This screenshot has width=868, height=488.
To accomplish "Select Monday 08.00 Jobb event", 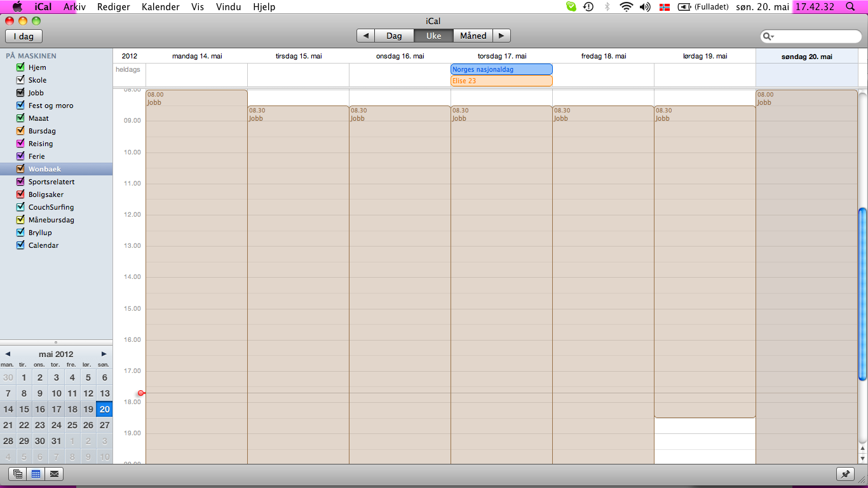I will coord(196,276).
